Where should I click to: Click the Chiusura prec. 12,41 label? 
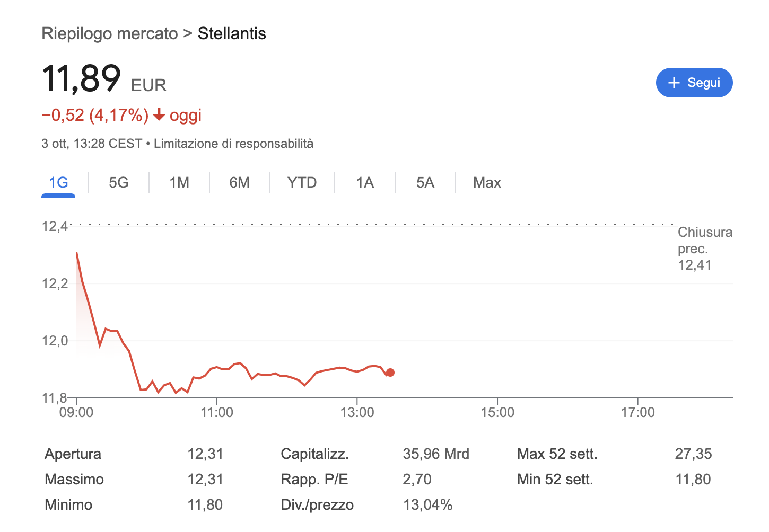pyautogui.click(x=705, y=249)
